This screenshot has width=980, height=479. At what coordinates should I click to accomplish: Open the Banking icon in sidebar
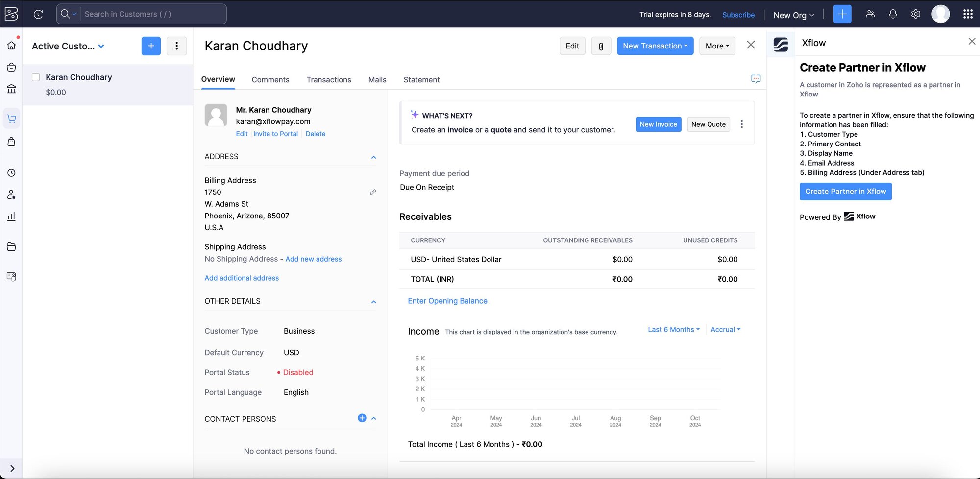point(11,89)
